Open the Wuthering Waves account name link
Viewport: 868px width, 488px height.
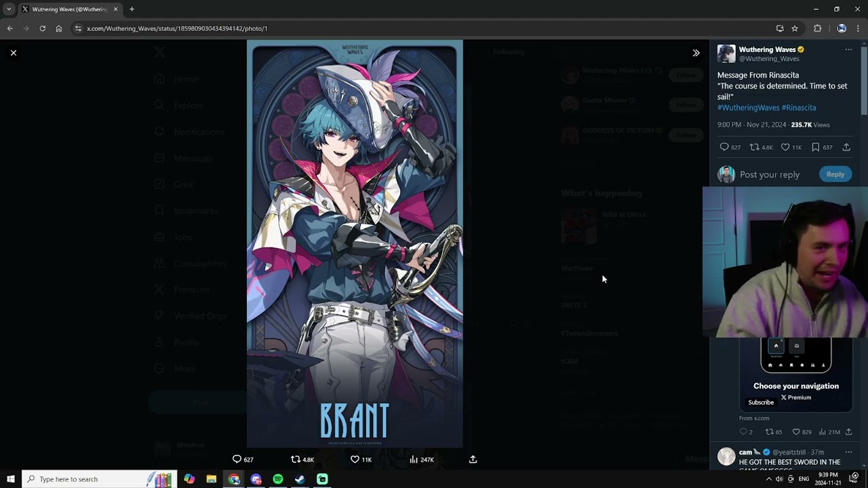pyautogui.click(x=767, y=49)
